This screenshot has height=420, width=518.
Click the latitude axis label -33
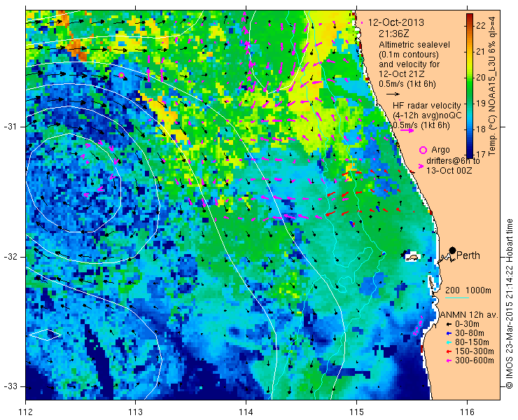click(10, 386)
